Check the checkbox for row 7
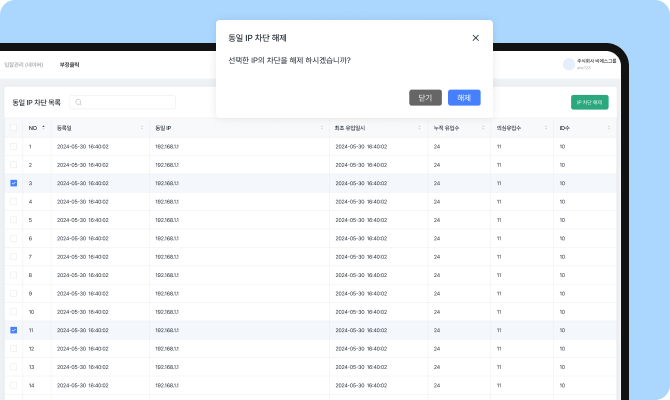Image resolution: width=670 pixels, height=400 pixels. point(14,257)
